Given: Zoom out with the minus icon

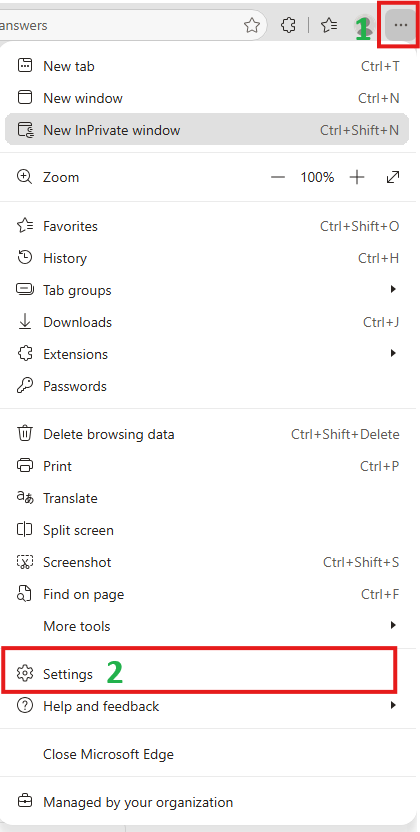Looking at the screenshot, I should pyautogui.click(x=278, y=177).
